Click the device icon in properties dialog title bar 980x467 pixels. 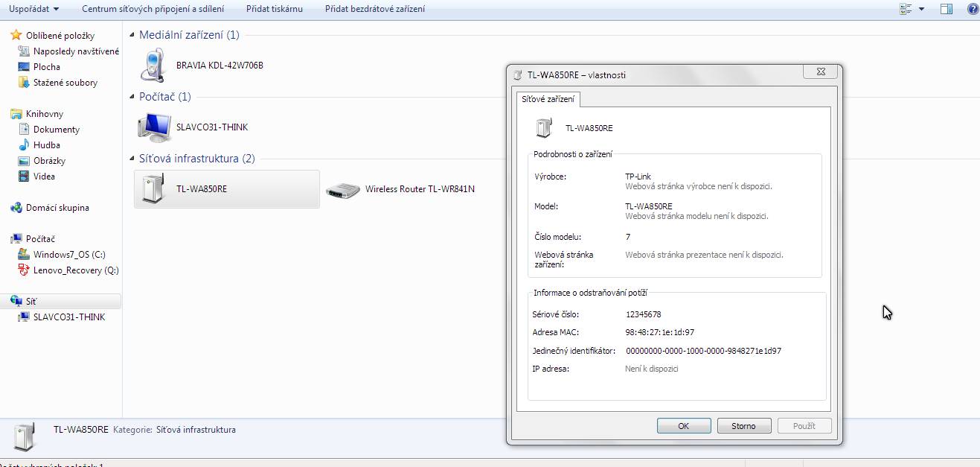(x=518, y=74)
